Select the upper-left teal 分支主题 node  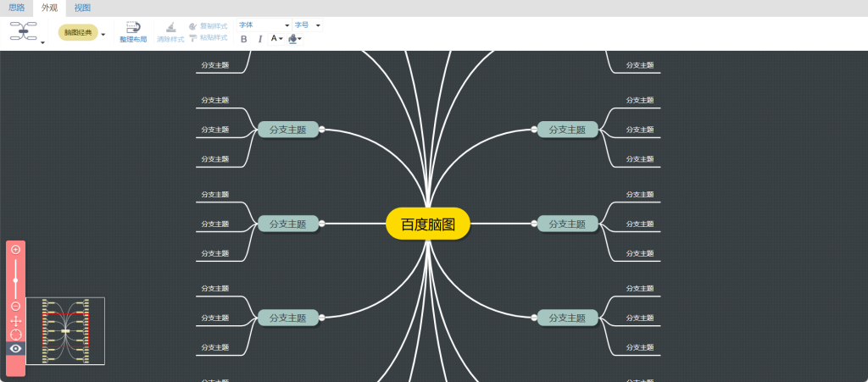pos(288,130)
